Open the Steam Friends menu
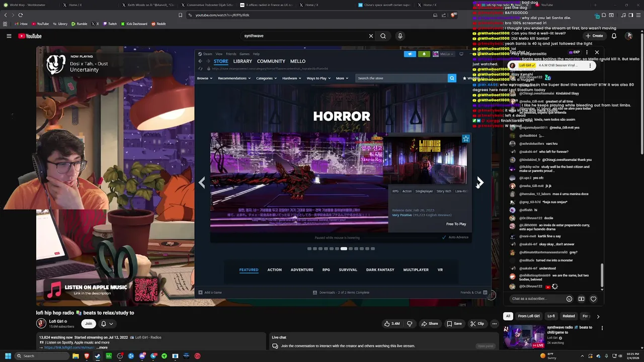644x362 pixels. coord(231,54)
